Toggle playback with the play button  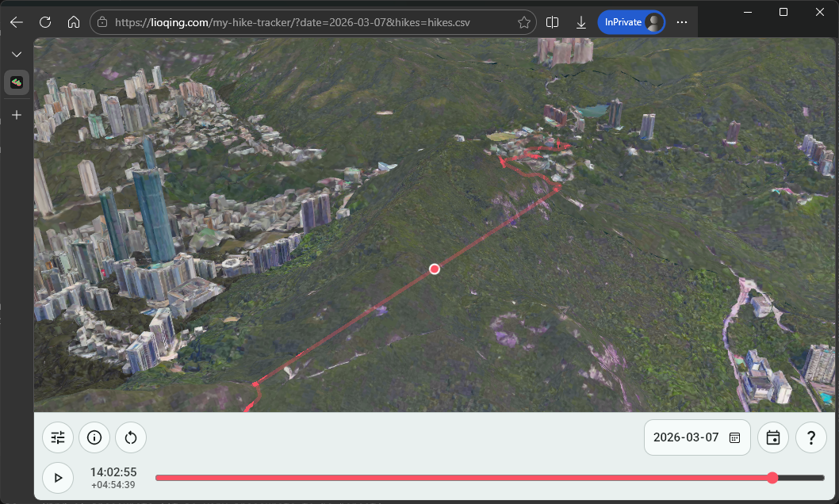point(56,477)
